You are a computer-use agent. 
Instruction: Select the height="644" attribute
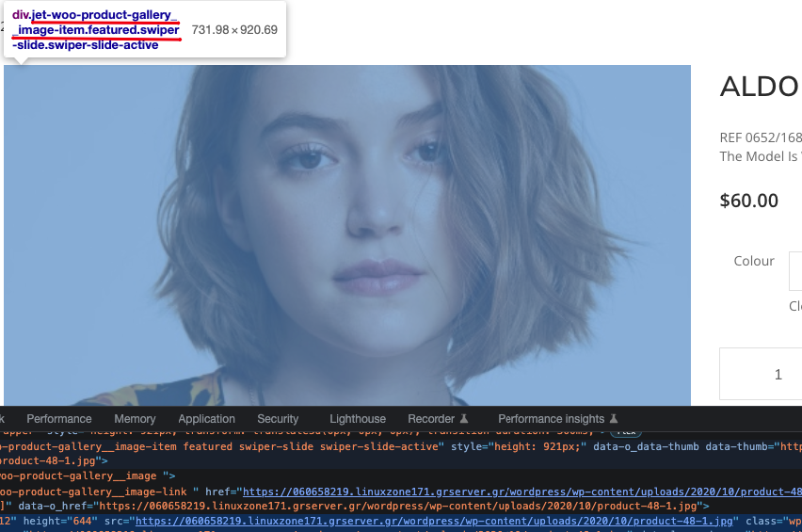tap(60, 521)
